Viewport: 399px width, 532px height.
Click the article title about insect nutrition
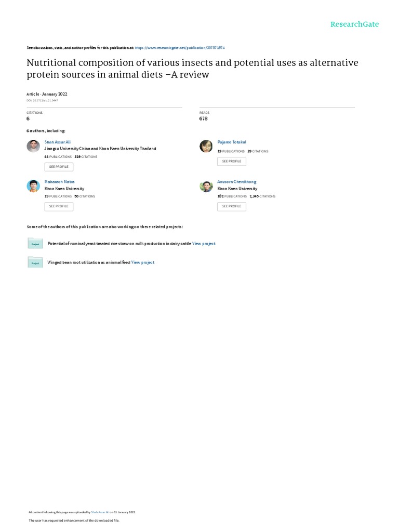click(192, 69)
